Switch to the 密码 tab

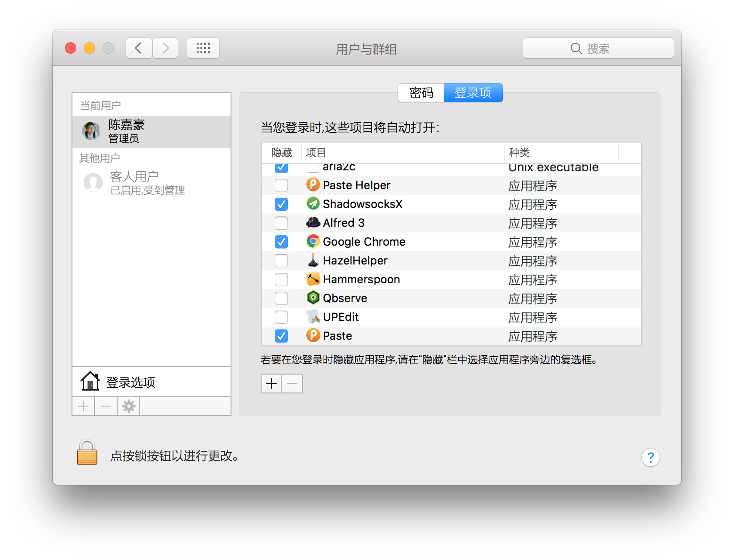(421, 93)
